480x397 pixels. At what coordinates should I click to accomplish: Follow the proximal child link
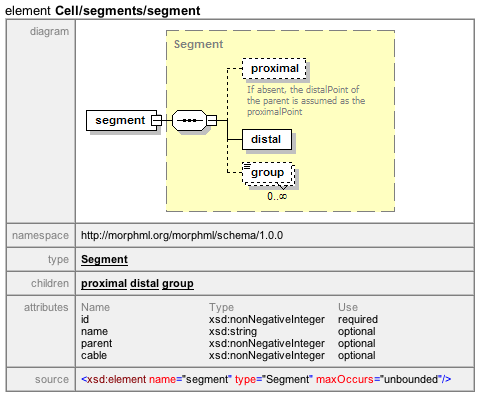pyautogui.click(x=104, y=283)
